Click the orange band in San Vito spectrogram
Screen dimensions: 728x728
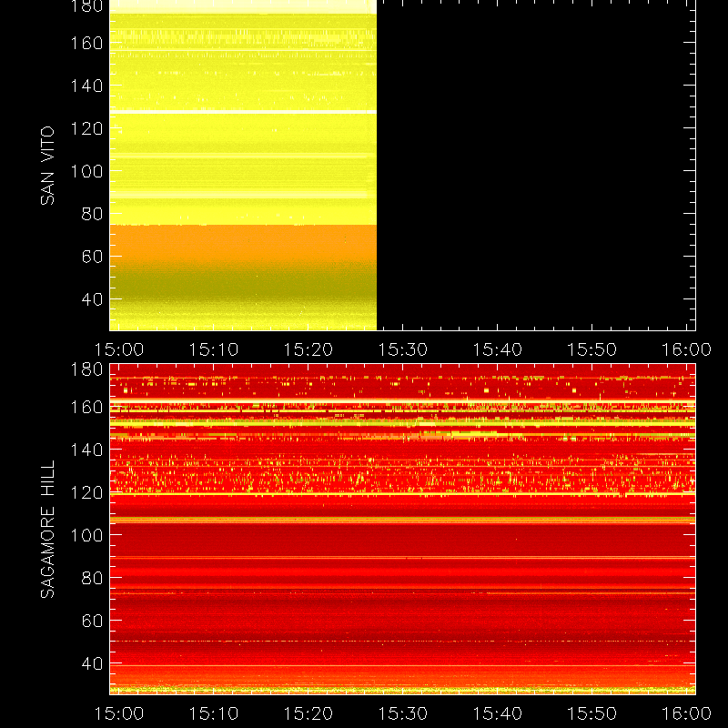243,244
